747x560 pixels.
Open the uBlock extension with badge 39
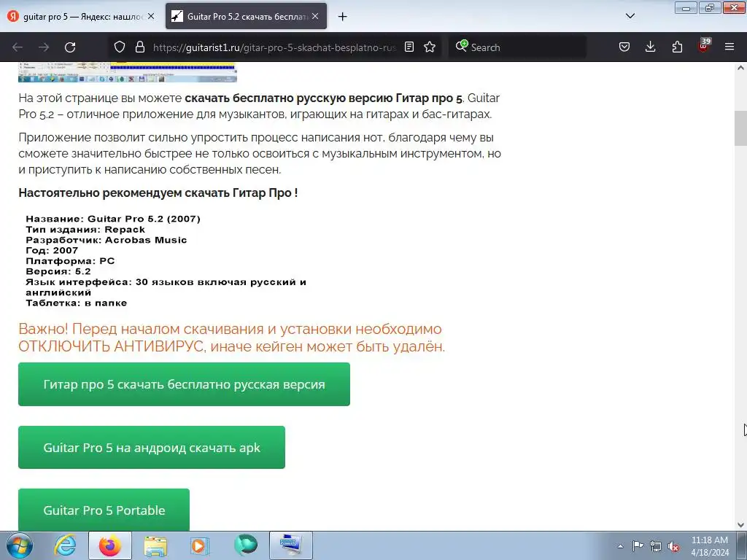704,46
